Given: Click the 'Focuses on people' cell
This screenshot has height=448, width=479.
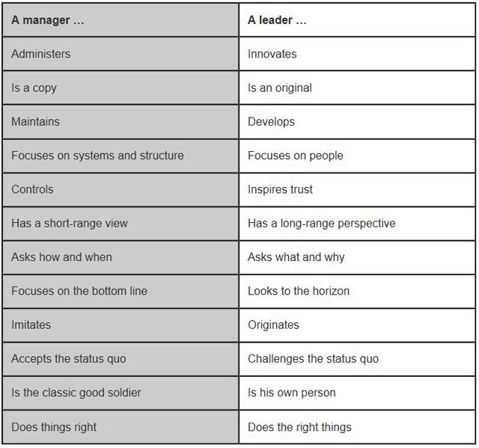Looking at the screenshot, I should click(357, 156).
